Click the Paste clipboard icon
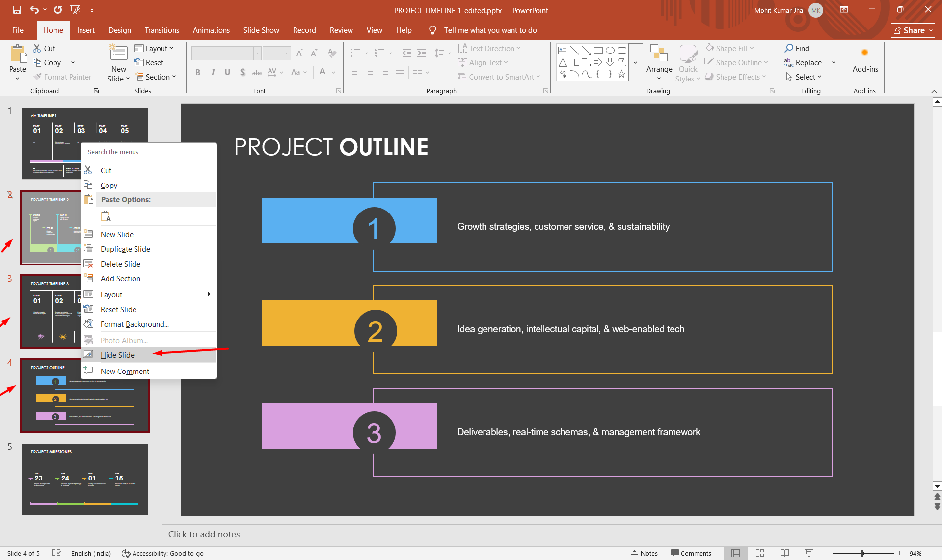Screen dimensions: 942x560 [x=18, y=54]
